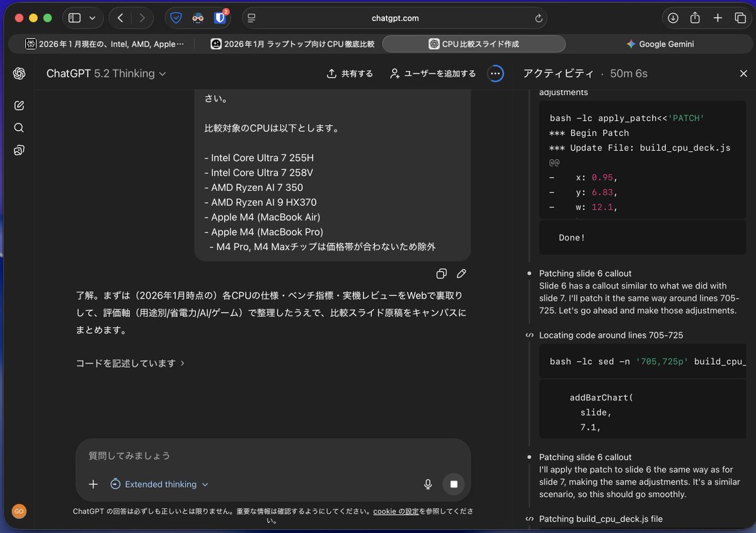Open the uBlock extension with badge 2
756x533 pixels.
220,18
